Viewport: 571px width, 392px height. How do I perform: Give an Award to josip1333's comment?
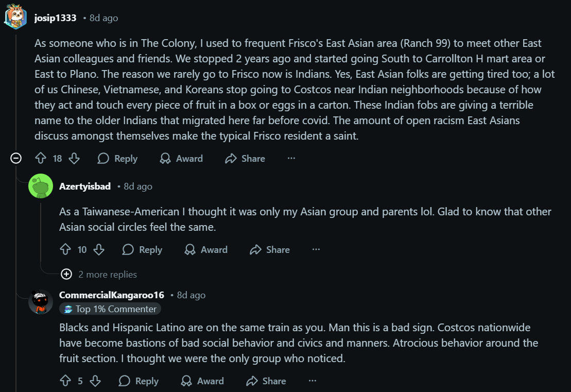point(181,159)
